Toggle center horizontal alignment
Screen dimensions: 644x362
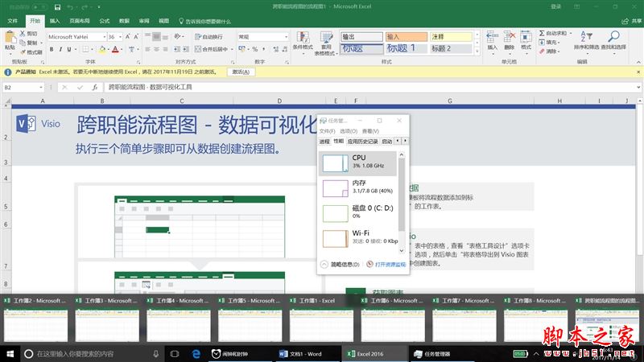tap(156, 49)
